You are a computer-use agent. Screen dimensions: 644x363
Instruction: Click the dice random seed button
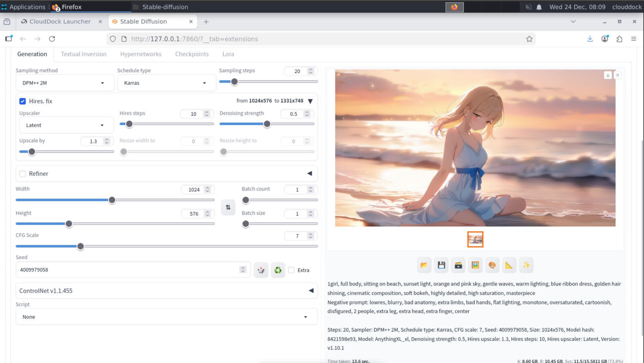(261, 270)
